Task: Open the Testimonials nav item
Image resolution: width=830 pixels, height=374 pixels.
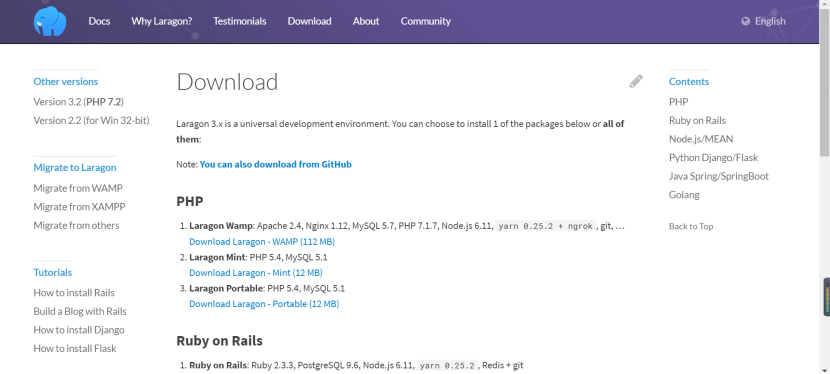Action: coord(240,21)
